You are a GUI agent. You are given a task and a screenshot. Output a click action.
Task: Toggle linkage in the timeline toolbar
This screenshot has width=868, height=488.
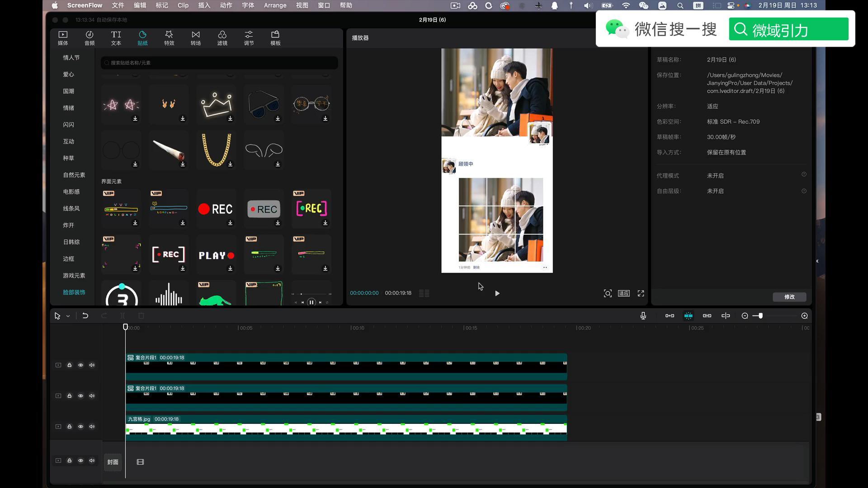pyautogui.click(x=707, y=316)
